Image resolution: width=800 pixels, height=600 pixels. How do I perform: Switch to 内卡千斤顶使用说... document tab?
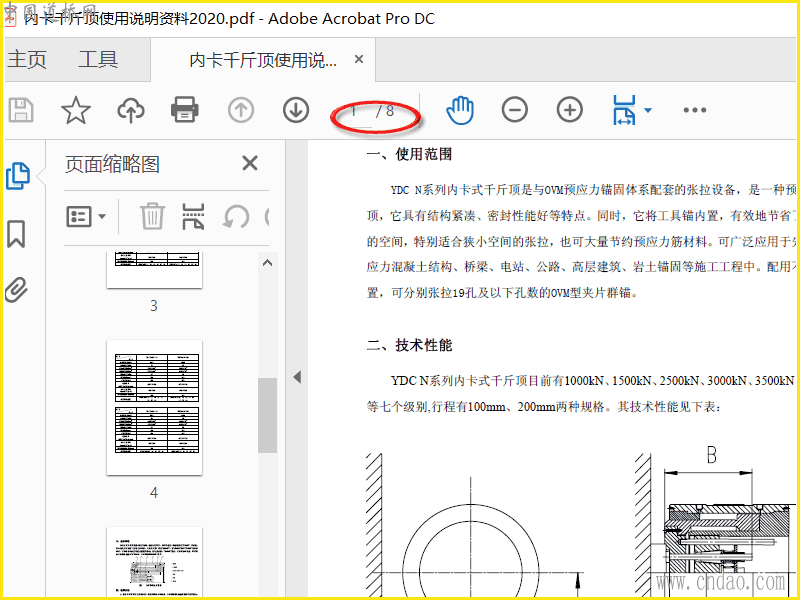(263, 60)
